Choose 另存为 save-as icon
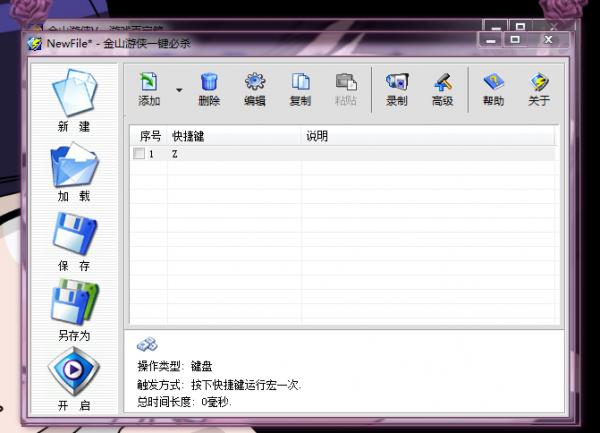 [x=74, y=302]
